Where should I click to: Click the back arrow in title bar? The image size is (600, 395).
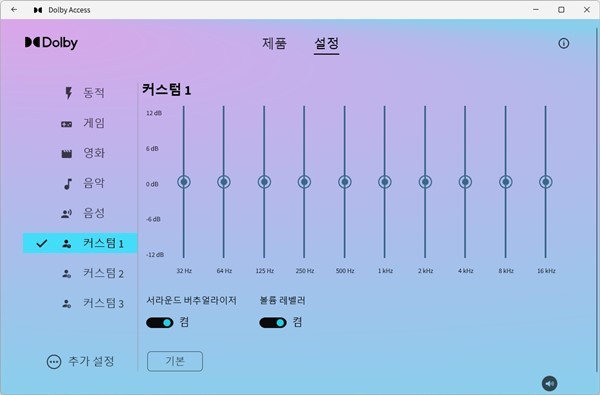[x=14, y=10]
